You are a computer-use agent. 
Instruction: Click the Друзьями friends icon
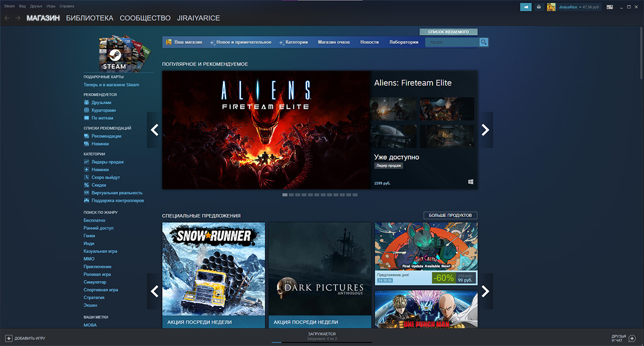click(x=86, y=102)
